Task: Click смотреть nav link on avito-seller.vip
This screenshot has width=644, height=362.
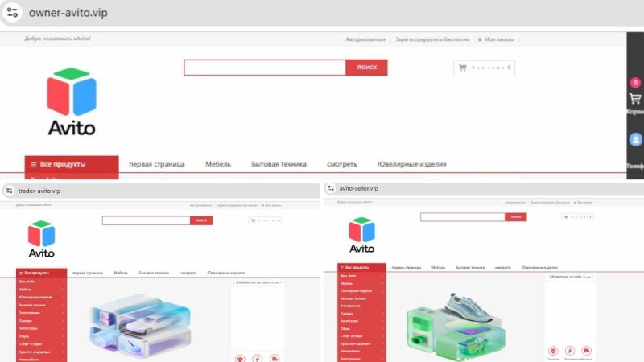Action: tap(502, 268)
